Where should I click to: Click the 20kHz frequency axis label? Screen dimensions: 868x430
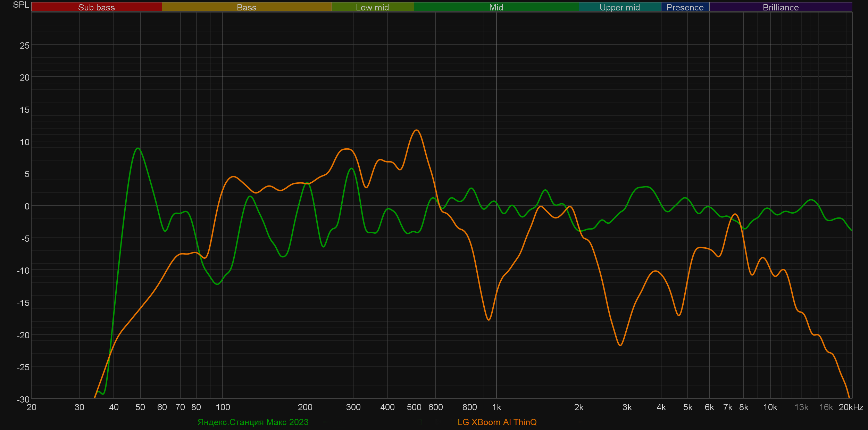tap(851, 407)
